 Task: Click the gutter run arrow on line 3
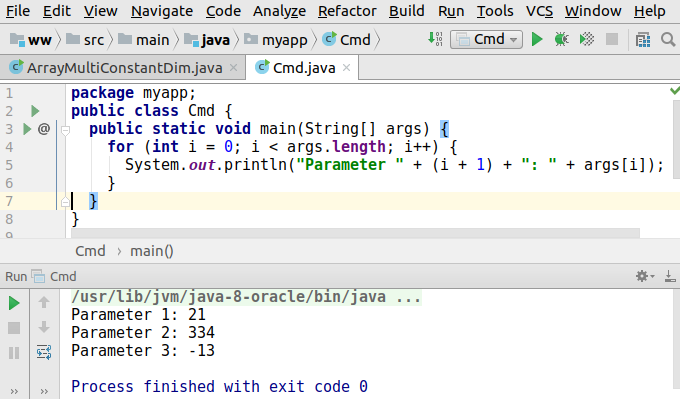click(x=27, y=129)
